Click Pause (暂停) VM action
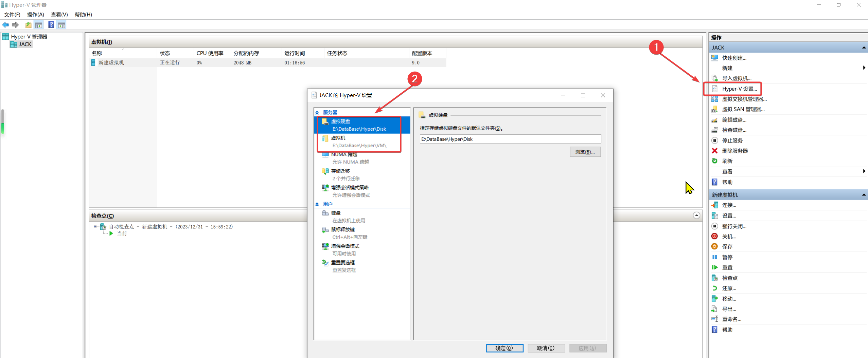Screen dimensions: 868x358 [x=727, y=257]
